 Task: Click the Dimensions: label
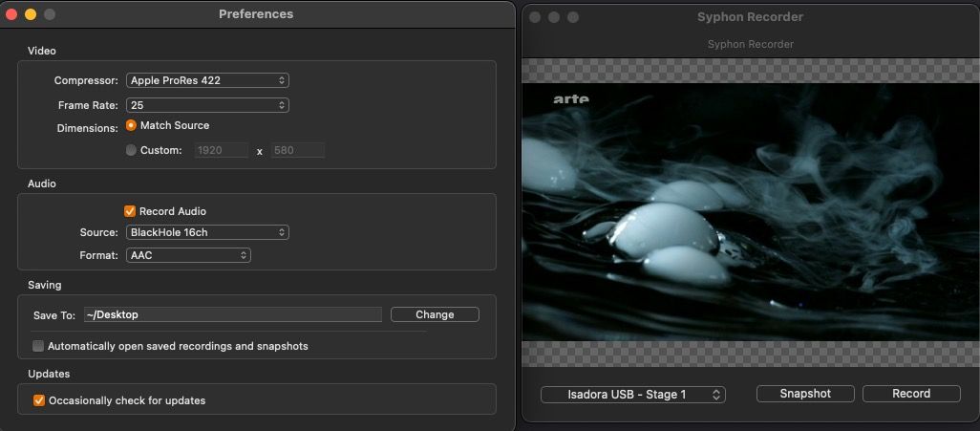[88, 128]
